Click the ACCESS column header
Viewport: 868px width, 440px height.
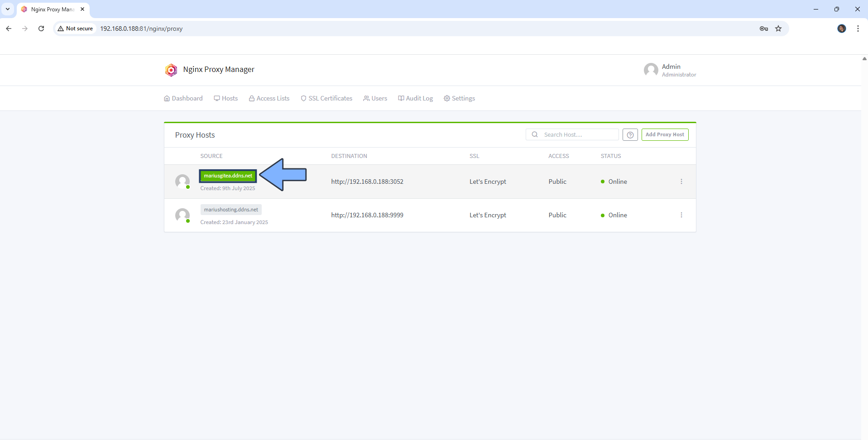[x=559, y=156]
